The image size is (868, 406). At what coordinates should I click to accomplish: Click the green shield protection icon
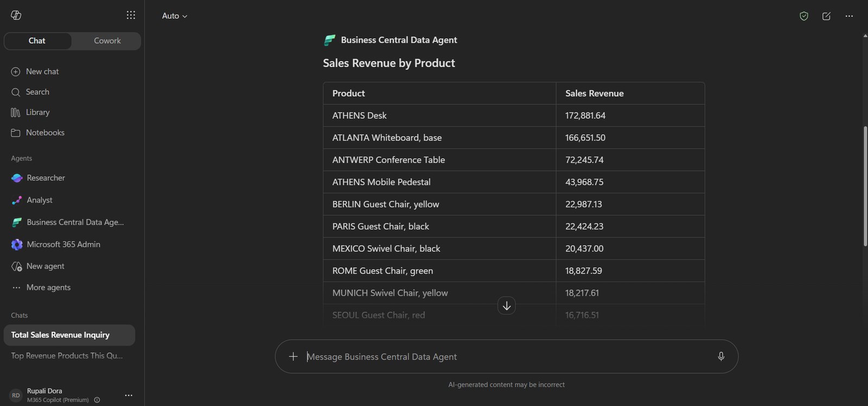[x=804, y=16]
